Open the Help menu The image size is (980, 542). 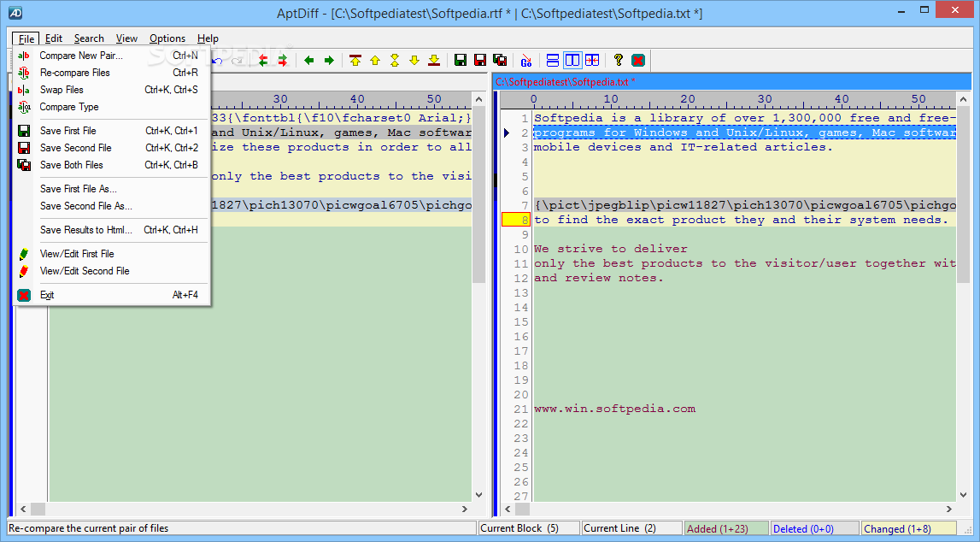pyautogui.click(x=208, y=38)
